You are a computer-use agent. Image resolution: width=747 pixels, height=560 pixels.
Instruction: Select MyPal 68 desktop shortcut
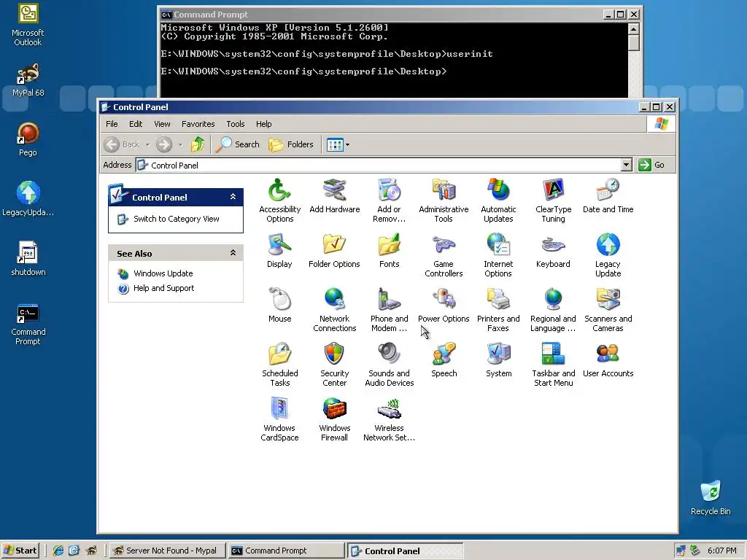[28, 79]
